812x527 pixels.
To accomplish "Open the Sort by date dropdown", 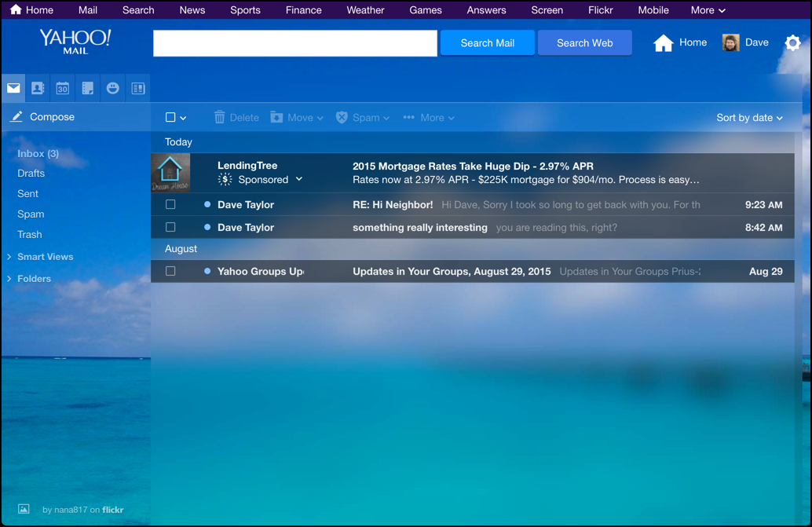I will pyautogui.click(x=749, y=118).
